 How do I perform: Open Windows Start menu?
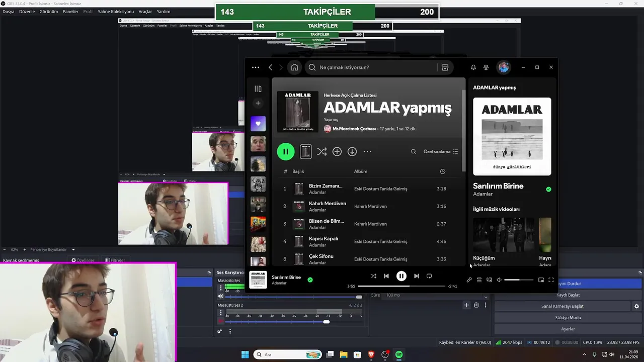245,354
